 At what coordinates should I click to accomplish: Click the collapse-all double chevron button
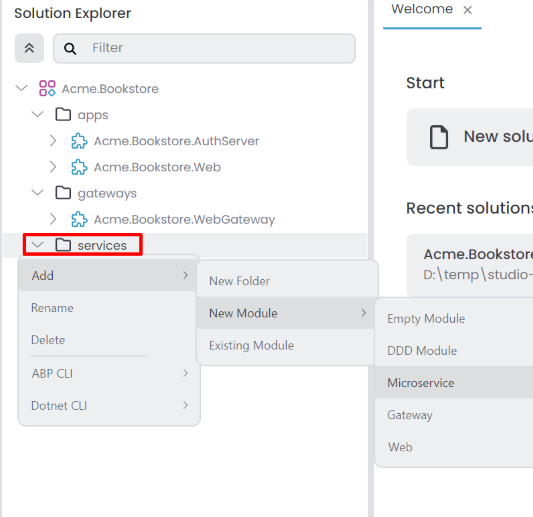coord(29,48)
